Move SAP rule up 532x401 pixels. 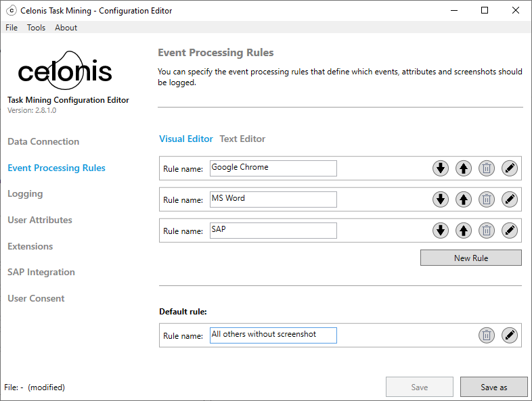point(464,231)
